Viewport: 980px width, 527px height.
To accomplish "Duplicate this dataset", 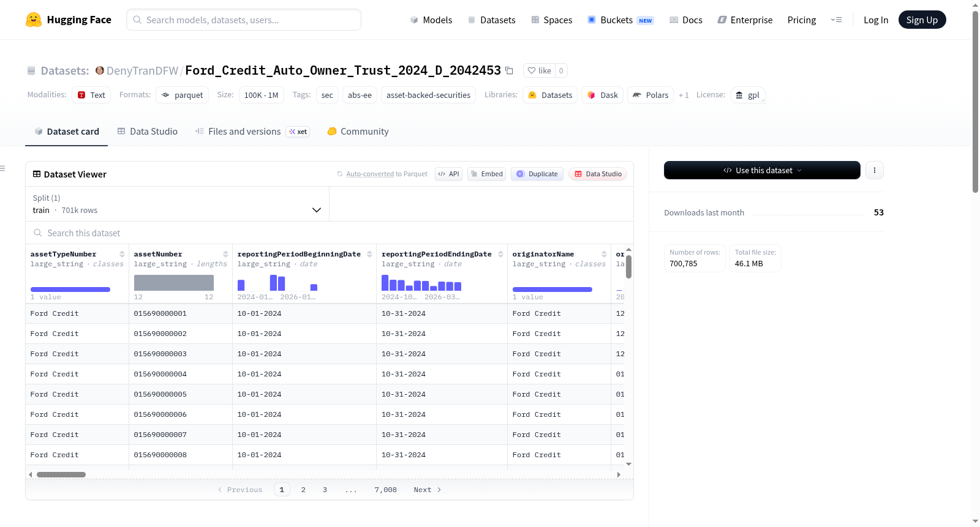I will click(537, 174).
